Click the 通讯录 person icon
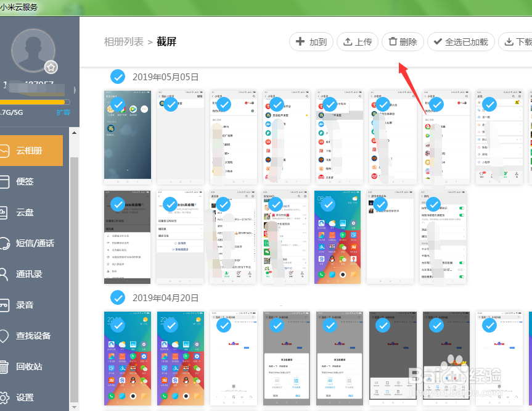The height and width of the screenshot is (411, 532). 4,274
